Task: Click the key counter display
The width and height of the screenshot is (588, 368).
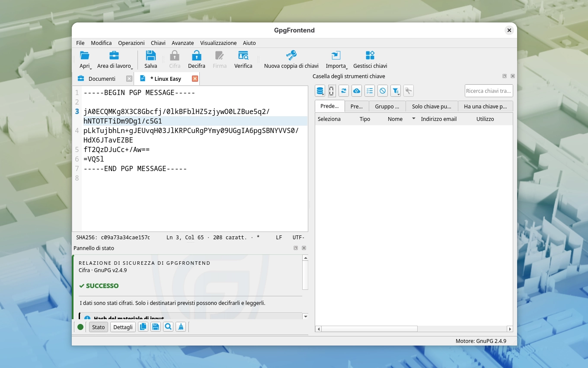Action: coord(332,91)
